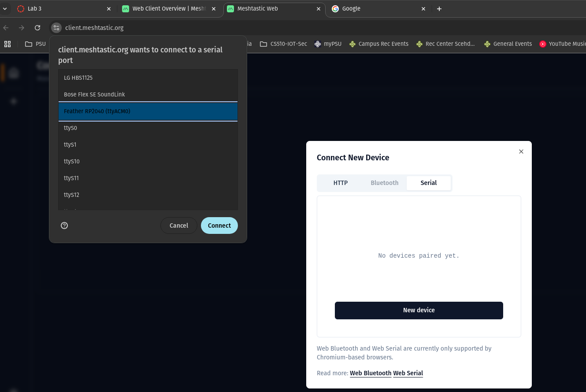This screenshot has height=392, width=586.
Task: Open the CS510-IOT-Sec bookmarks folder
Action: pyautogui.click(x=283, y=44)
